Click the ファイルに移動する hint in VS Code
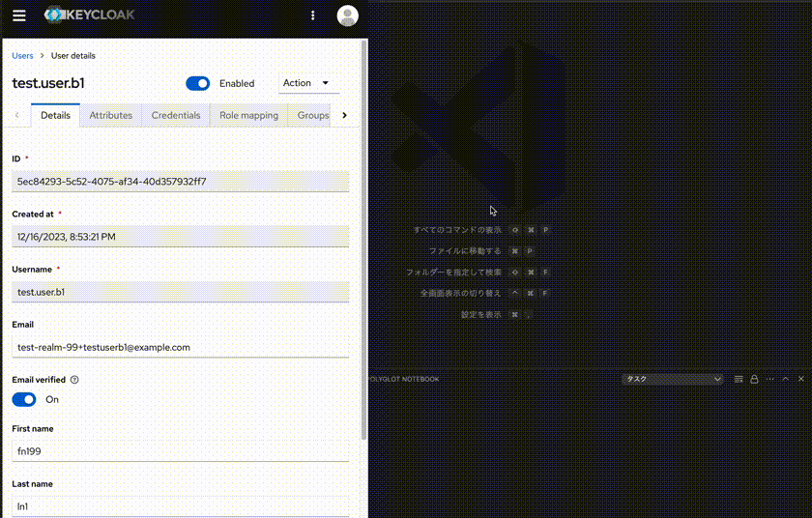812x518 pixels. click(465, 251)
